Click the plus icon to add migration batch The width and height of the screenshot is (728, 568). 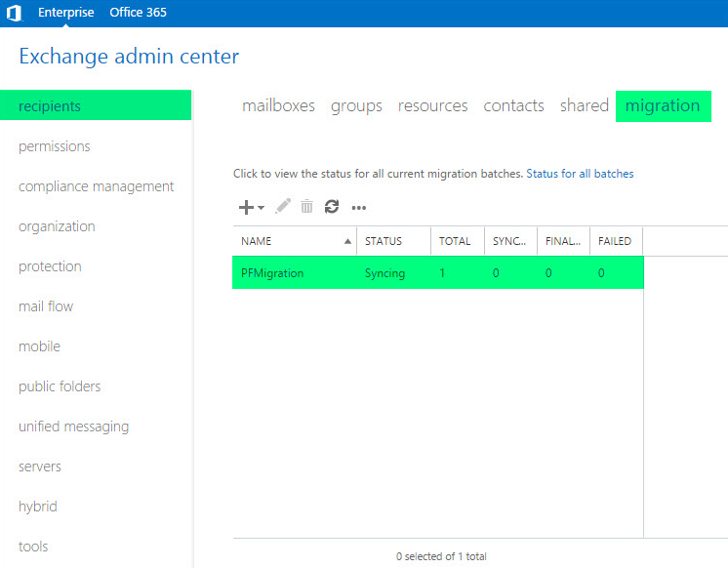point(246,207)
